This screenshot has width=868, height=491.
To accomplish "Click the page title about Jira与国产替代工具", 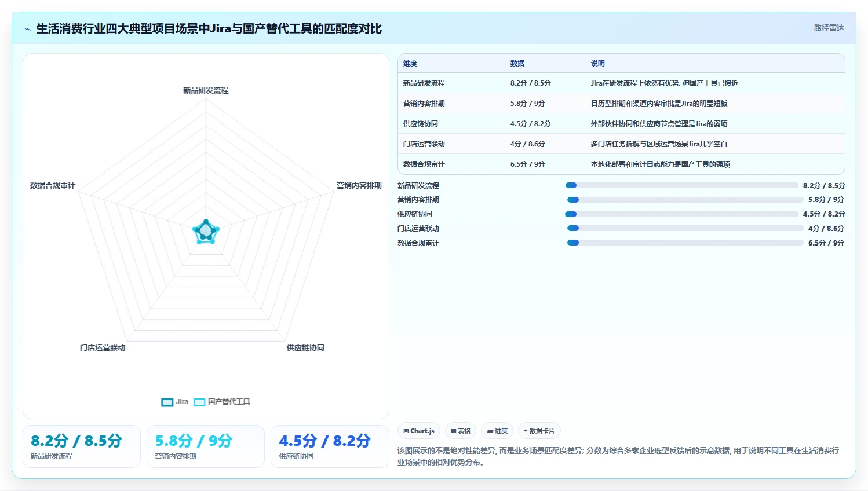I will (x=209, y=28).
